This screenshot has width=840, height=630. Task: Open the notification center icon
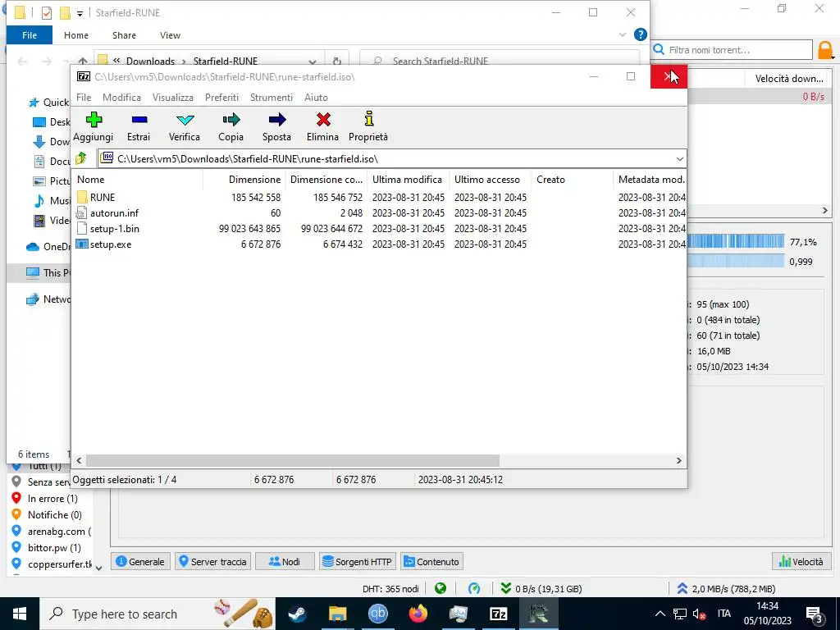pyautogui.click(x=815, y=614)
